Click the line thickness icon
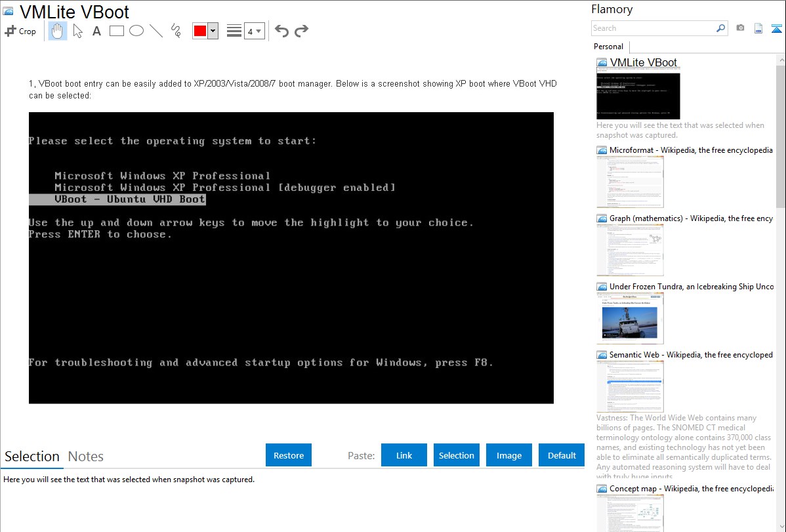 click(x=234, y=31)
